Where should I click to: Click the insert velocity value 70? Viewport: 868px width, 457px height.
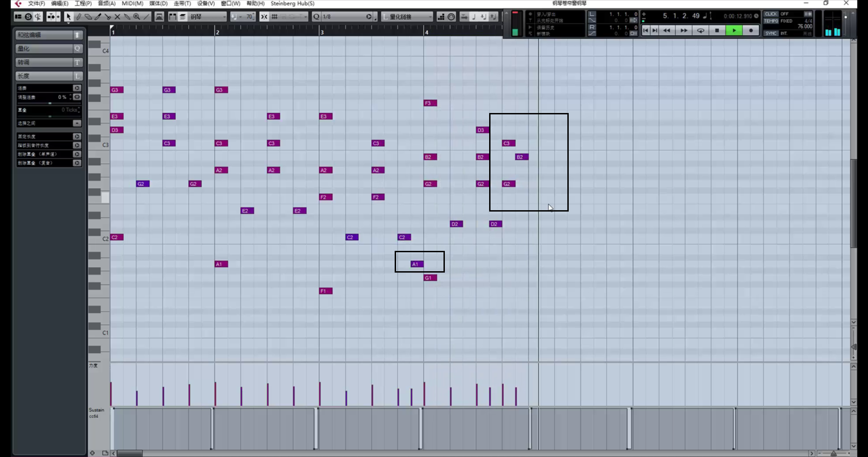click(250, 17)
